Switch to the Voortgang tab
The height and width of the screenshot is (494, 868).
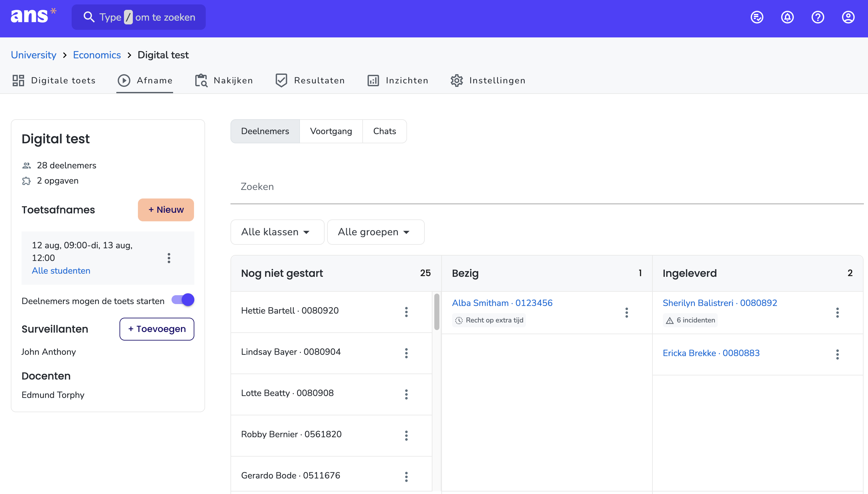point(331,131)
